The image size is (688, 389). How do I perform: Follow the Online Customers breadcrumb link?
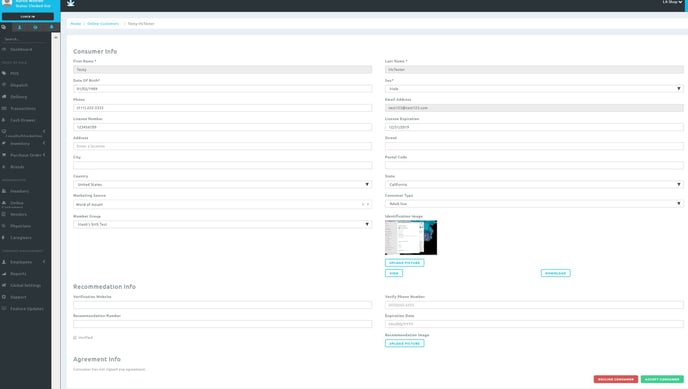pyautogui.click(x=103, y=24)
